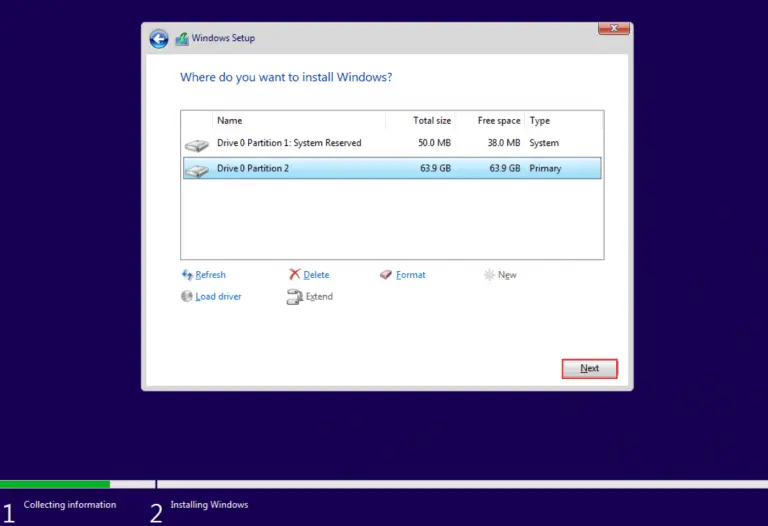
Task: Click the Load driver disc icon
Action: click(x=187, y=296)
